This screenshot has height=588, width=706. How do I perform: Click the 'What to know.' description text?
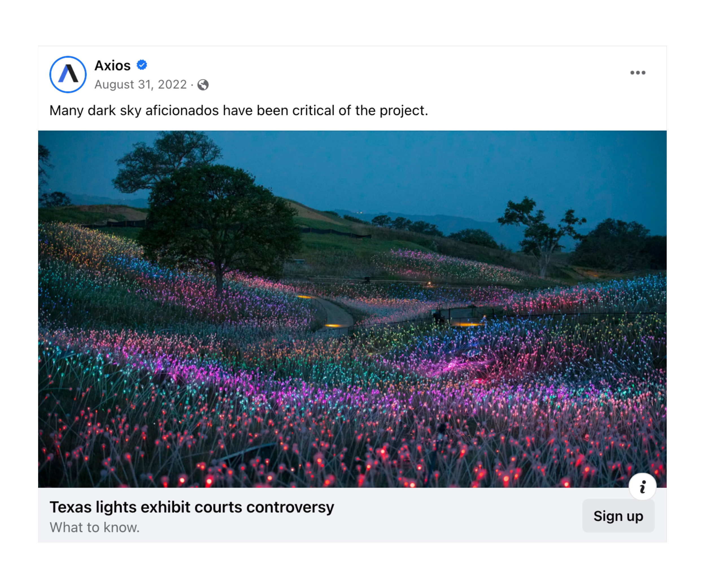coord(95,527)
